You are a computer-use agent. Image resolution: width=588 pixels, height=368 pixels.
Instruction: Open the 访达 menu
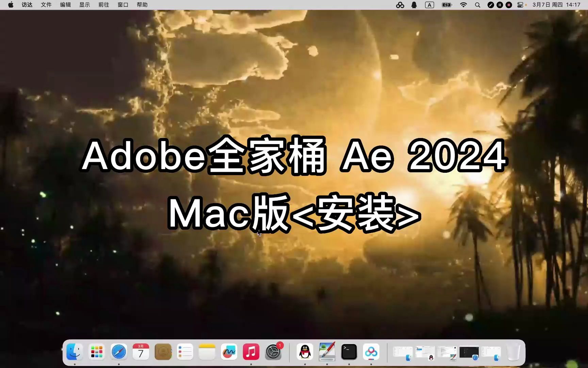click(x=27, y=5)
